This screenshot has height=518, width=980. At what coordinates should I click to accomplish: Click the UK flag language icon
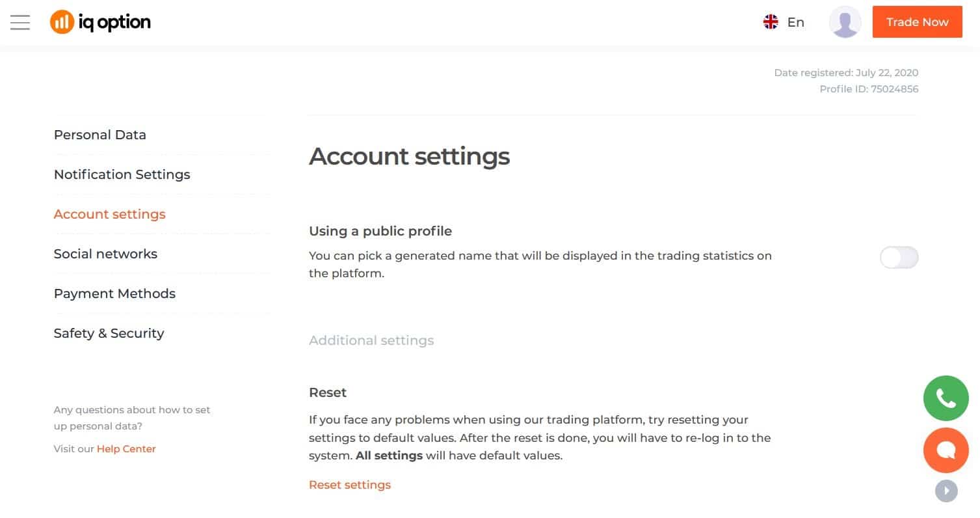point(771,22)
